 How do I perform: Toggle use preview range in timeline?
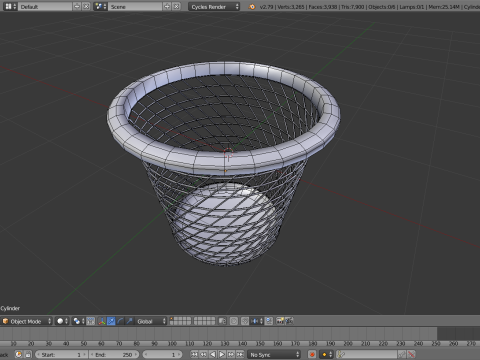19,354
